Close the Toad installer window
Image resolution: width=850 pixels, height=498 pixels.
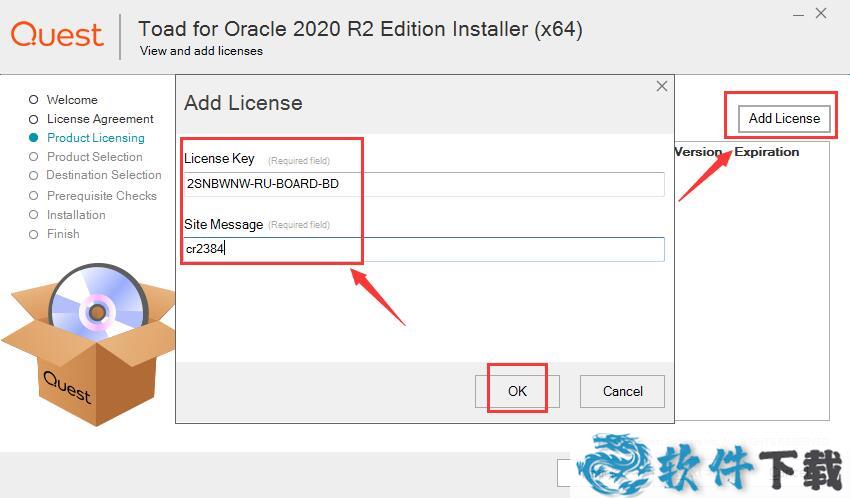click(821, 14)
